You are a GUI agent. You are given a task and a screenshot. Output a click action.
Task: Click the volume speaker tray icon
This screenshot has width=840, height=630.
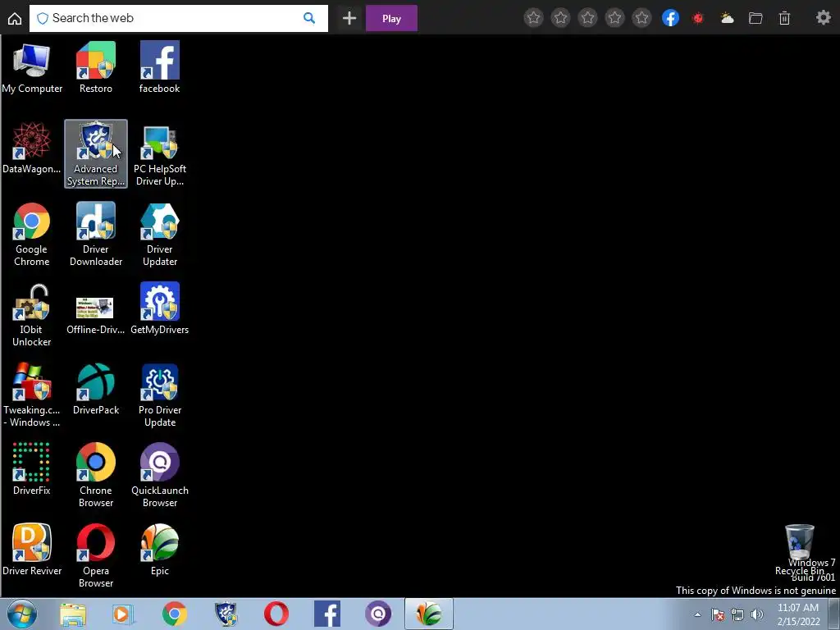click(756, 614)
